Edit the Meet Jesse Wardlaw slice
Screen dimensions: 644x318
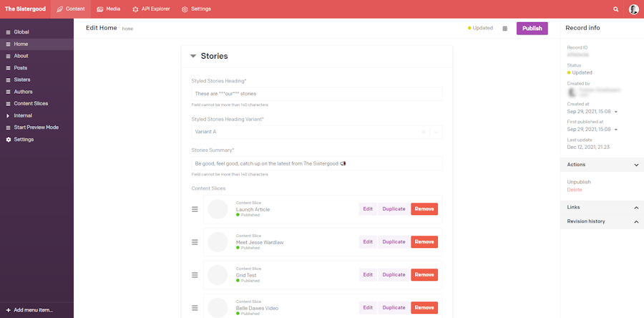(368, 242)
